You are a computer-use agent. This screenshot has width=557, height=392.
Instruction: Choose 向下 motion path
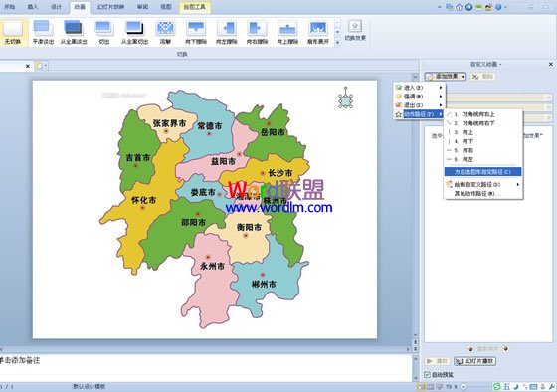pos(483,141)
